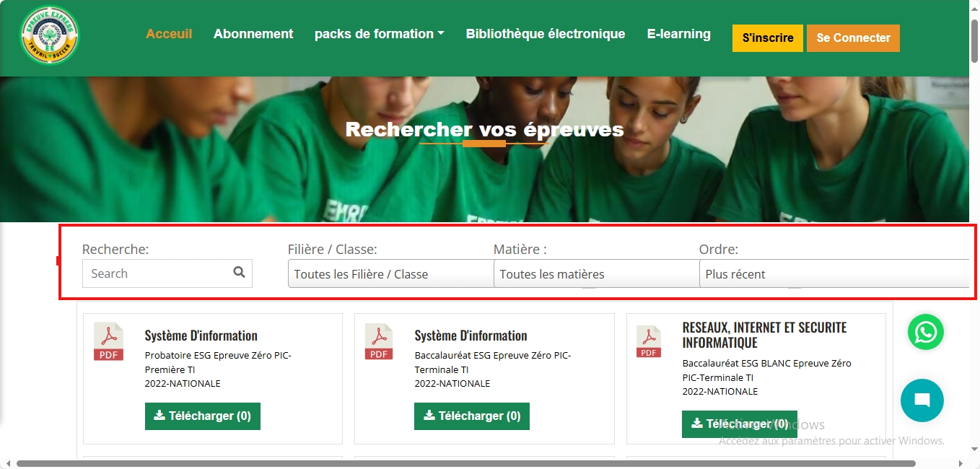The width and height of the screenshot is (980, 469).
Task: Click PDF icon of RESEAUX, INTERNET ET SECURITE
Action: 649,341
